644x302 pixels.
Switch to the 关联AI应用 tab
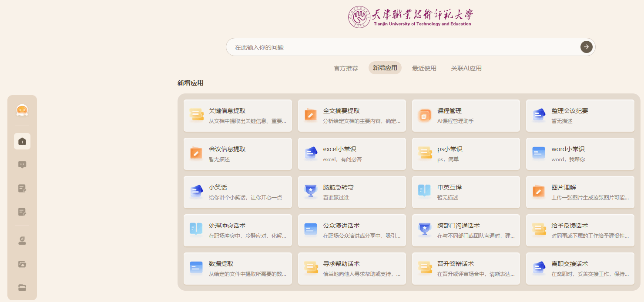point(466,68)
